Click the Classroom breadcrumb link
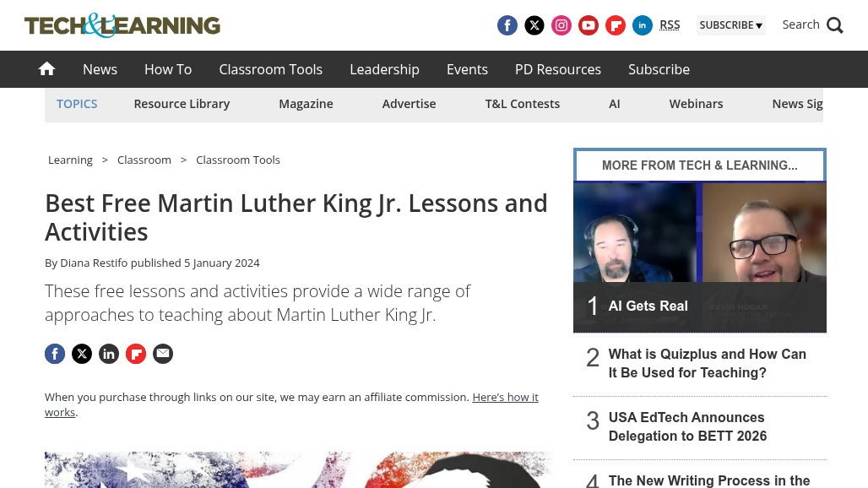This screenshot has height=488, width=868. click(x=144, y=160)
